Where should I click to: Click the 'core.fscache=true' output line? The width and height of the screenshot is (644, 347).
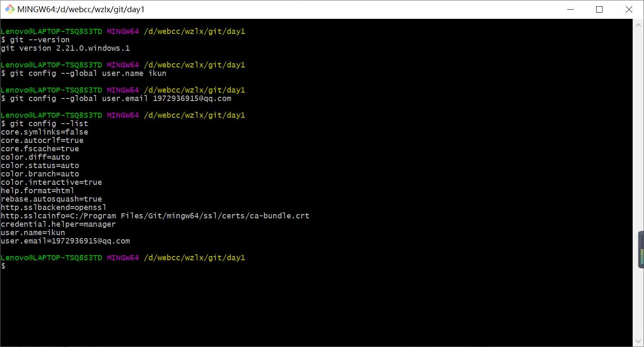[40, 149]
